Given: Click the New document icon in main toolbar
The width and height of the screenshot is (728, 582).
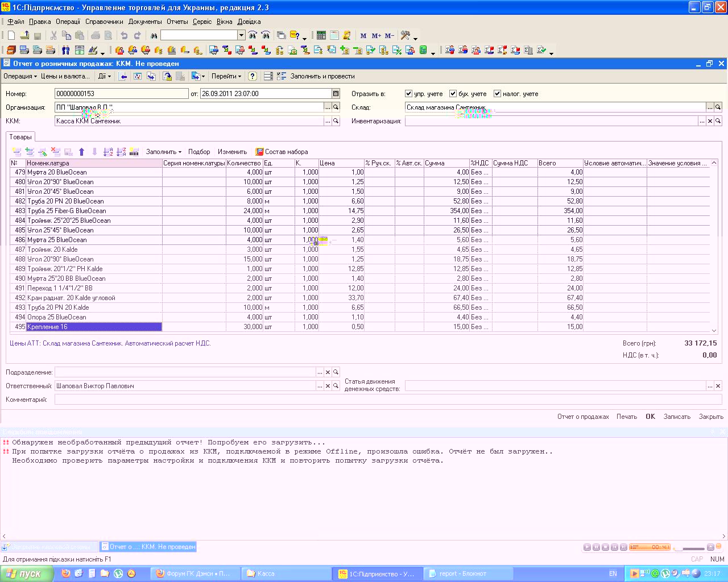Looking at the screenshot, I should click(11, 35).
